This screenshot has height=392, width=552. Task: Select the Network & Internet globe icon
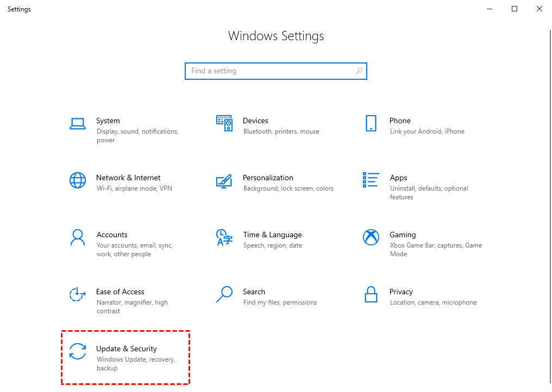78,180
